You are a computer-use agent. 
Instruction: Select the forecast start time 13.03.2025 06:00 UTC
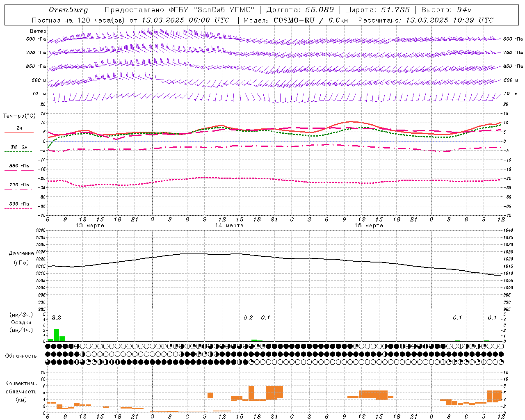pos(185,20)
